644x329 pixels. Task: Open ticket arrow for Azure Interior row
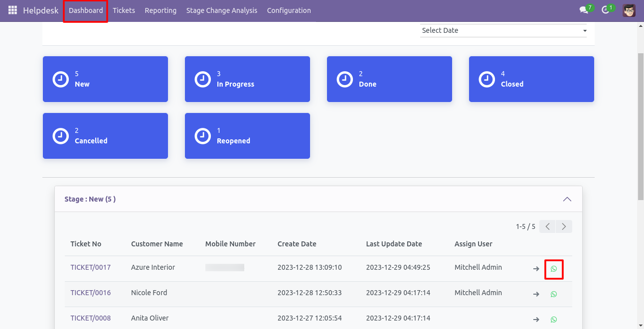pyautogui.click(x=536, y=269)
